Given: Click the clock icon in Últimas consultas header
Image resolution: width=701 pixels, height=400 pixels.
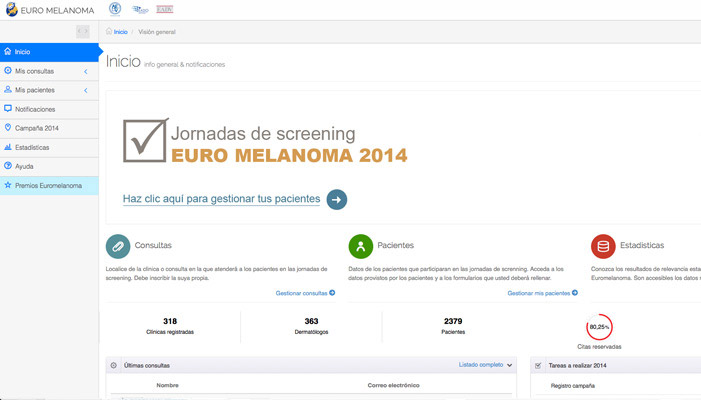Looking at the screenshot, I should [114, 365].
